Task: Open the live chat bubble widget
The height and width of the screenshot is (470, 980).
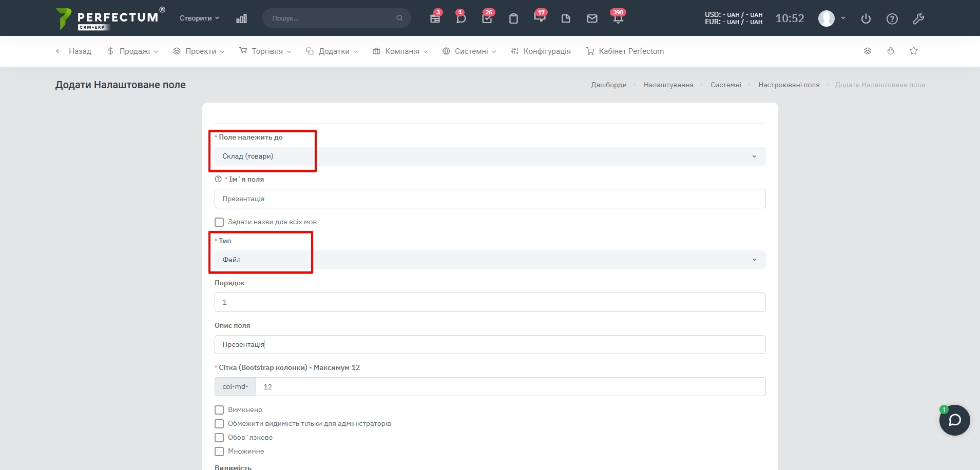Action: click(954, 420)
